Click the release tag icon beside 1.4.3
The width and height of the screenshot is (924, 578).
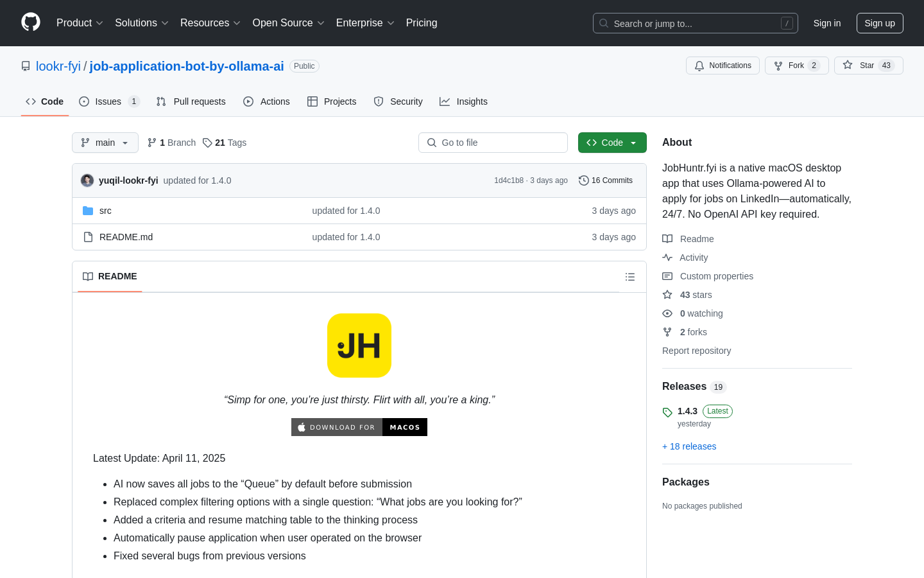click(667, 412)
